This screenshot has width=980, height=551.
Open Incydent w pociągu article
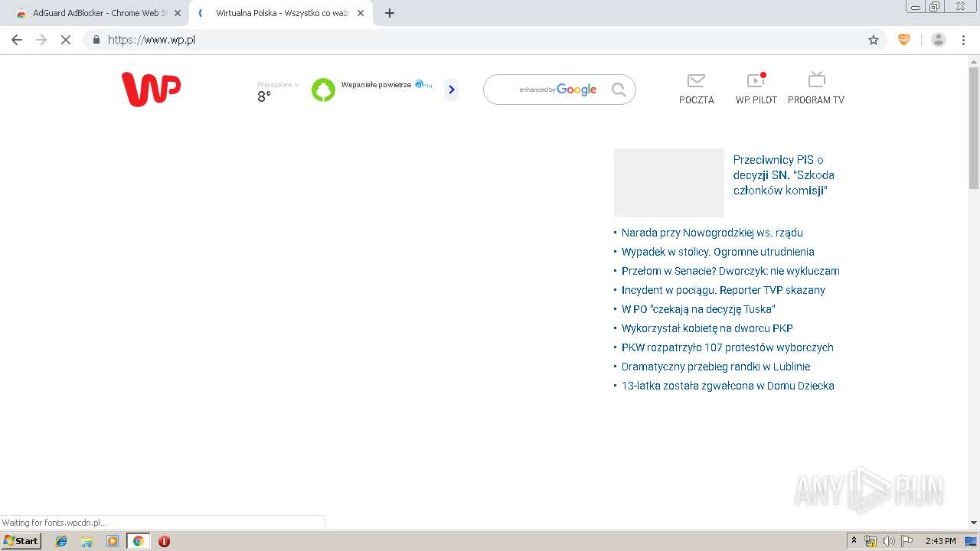point(724,290)
